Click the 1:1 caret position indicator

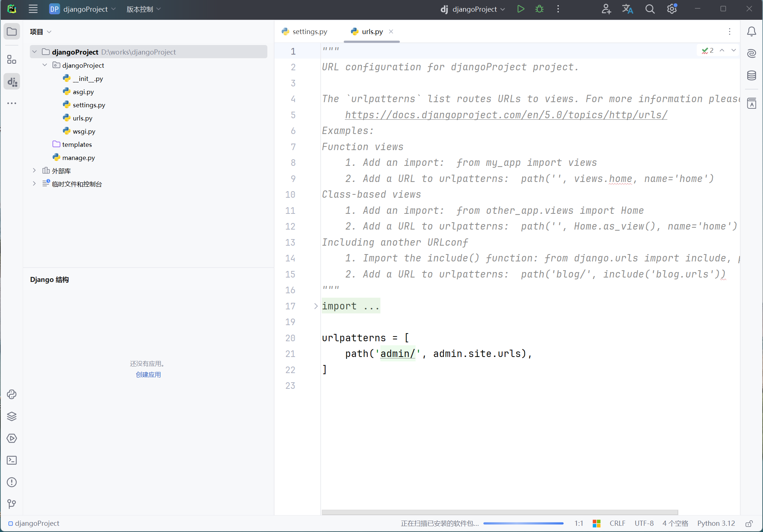pos(579,524)
